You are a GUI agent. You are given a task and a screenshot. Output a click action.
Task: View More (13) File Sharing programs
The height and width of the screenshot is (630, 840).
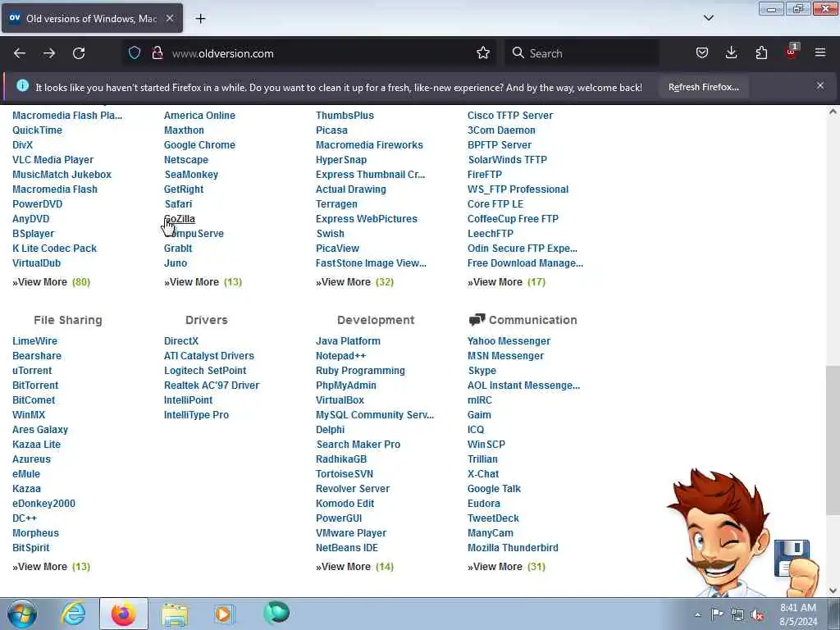pos(52,566)
